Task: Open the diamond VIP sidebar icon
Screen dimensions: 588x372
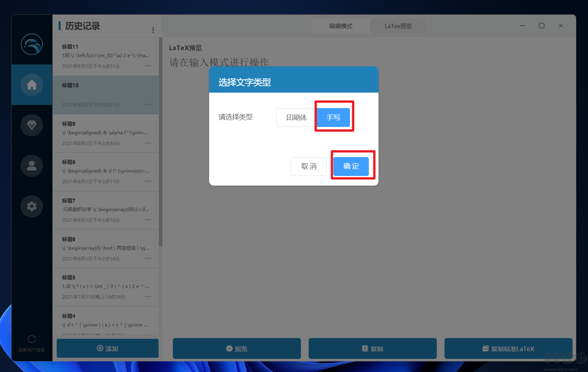Action: [32, 125]
